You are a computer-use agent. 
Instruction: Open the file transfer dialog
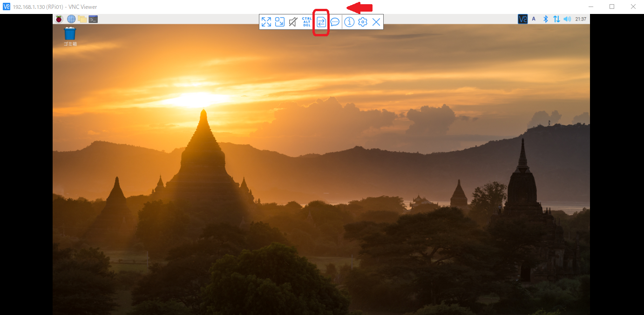[x=321, y=22]
